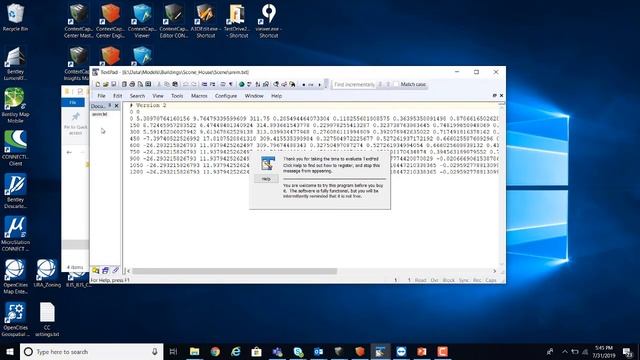Open Print Preview from the toolbar

(x=140, y=84)
